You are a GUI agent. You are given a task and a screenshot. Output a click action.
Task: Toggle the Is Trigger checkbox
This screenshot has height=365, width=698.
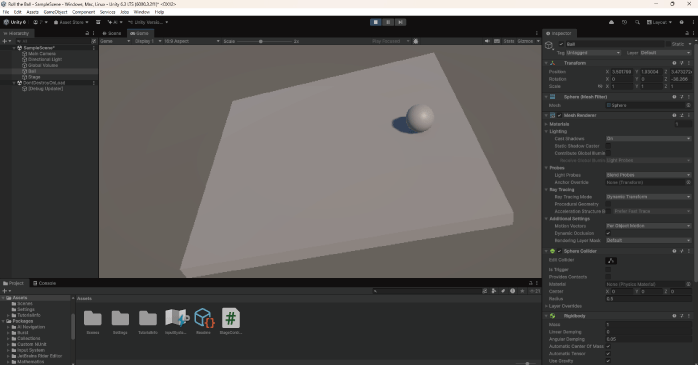(608, 270)
